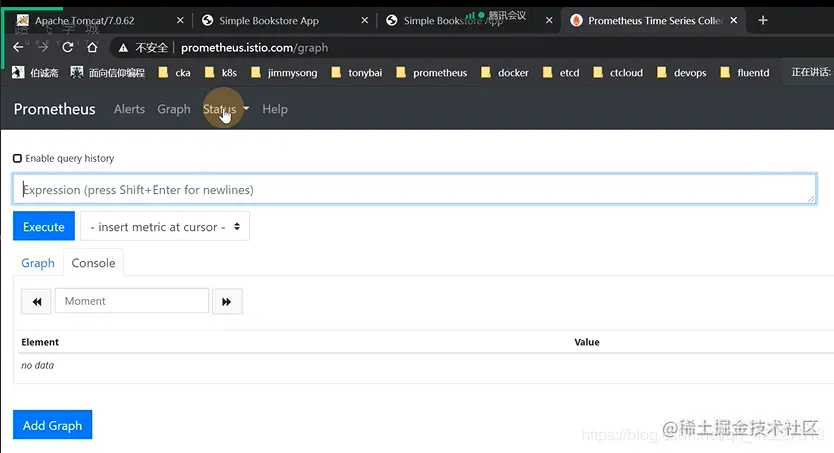Open the 面向信仰编程 bookmark
Viewport: 834px width, 453px height.
point(108,72)
